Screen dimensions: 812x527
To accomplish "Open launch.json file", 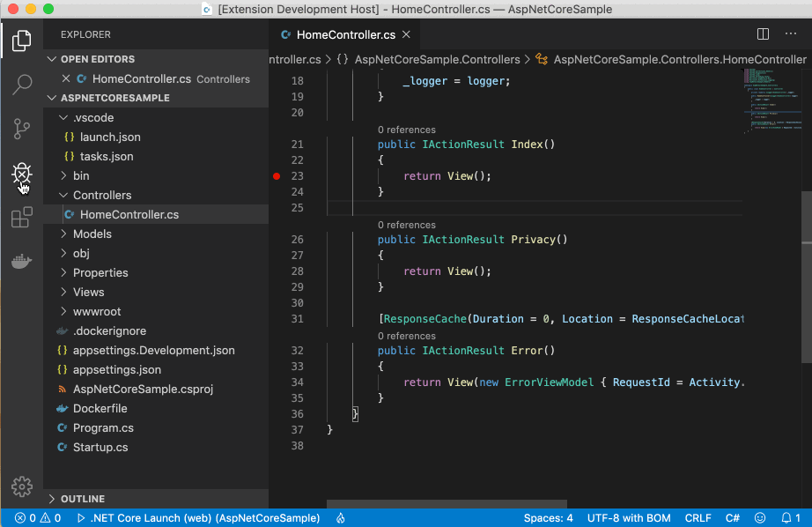I will click(156, 137).
